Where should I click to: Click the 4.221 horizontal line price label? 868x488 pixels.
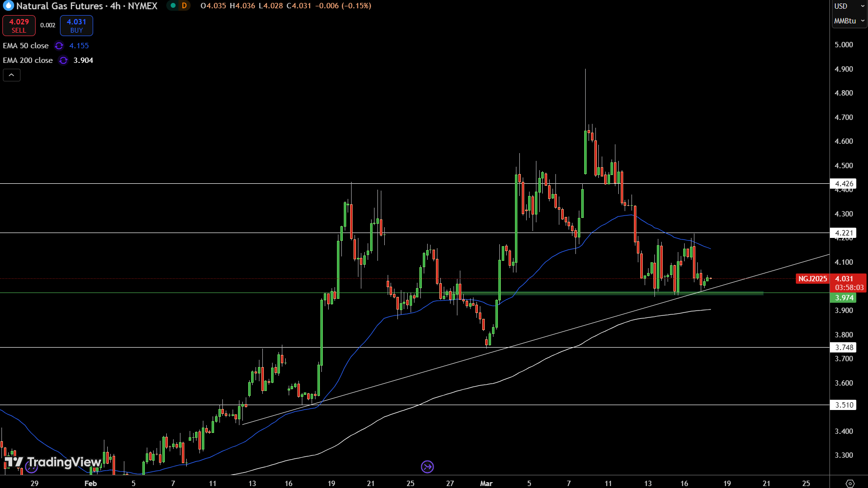click(x=844, y=233)
